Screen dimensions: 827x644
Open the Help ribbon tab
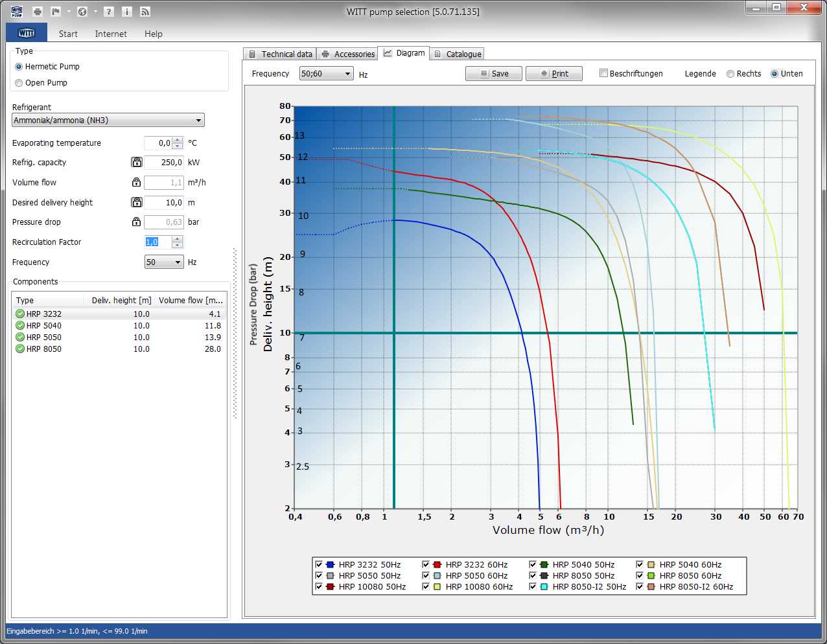(154, 34)
